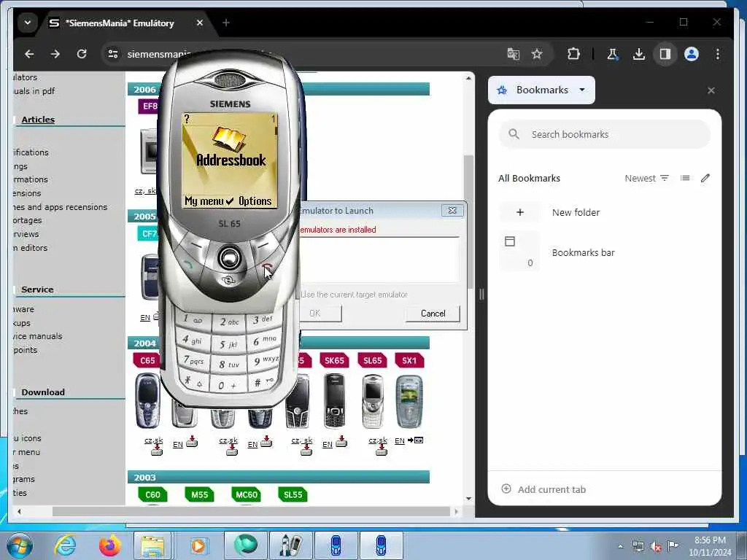Click the SL65 left soft key
The height and width of the screenshot is (560, 747).
click(194, 244)
